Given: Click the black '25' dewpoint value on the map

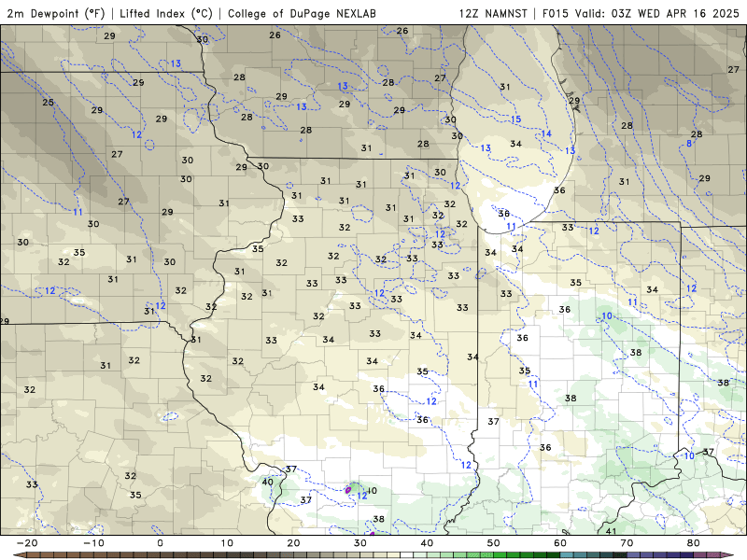Looking at the screenshot, I should click(x=49, y=103).
